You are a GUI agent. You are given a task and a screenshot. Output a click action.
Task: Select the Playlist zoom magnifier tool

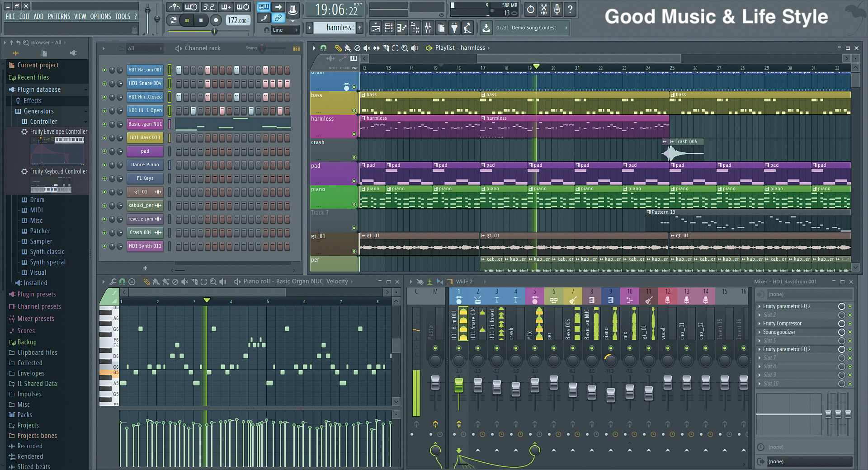pyautogui.click(x=405, y=48)
